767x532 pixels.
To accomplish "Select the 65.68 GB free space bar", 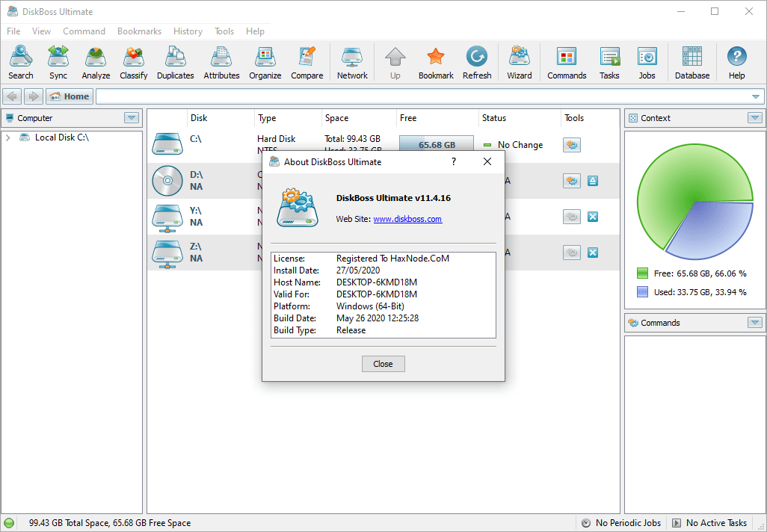I will click(437, 145).
